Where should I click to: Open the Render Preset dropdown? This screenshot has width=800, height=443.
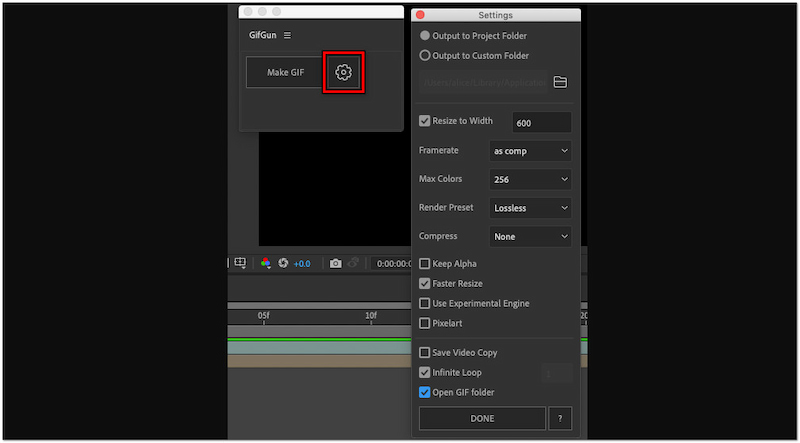coord(531,208)
